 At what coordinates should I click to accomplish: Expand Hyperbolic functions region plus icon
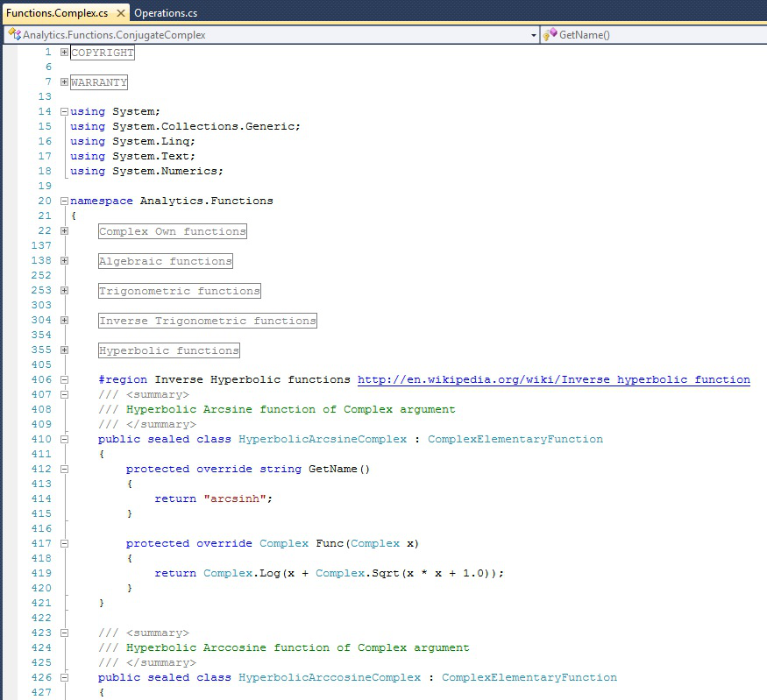[x=64, y=350]
